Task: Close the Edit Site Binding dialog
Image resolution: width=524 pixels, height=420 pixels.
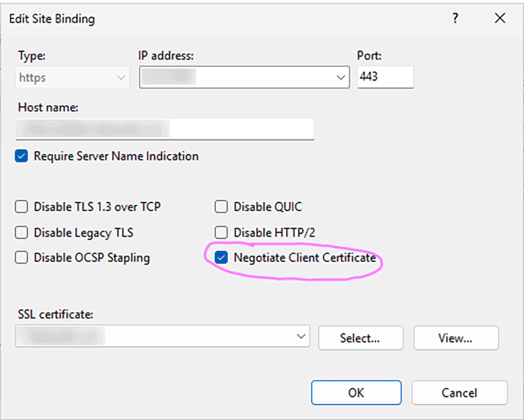Action: 500,18
